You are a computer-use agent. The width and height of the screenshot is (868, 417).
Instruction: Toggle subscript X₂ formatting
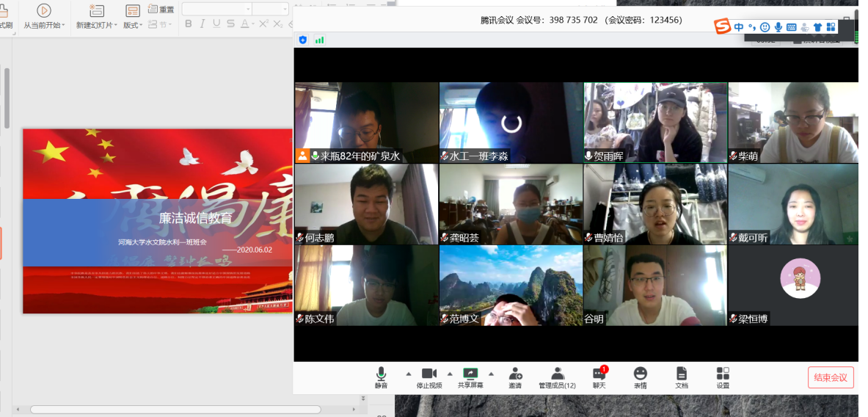[278, 23]
